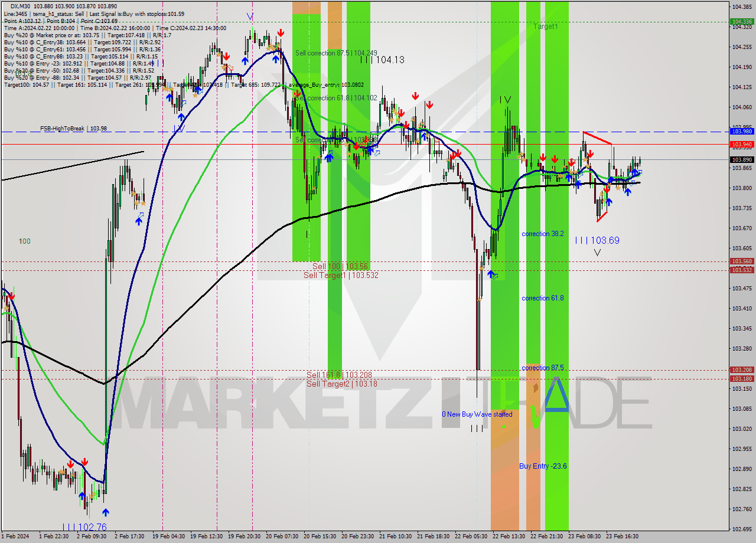Click the 'FSB-HighToBreak | 103.98' label
This screenshot has height=543, width=756.
click(73, 128)
